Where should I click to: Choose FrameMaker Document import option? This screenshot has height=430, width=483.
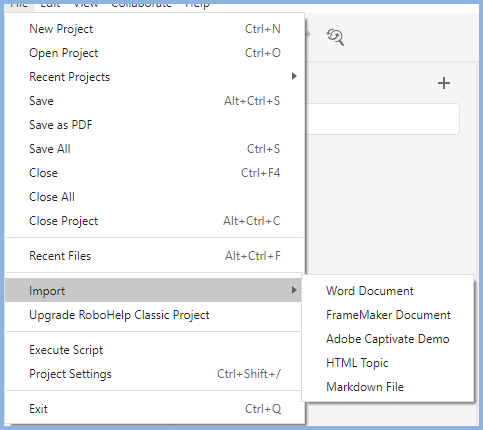[388, 315]
